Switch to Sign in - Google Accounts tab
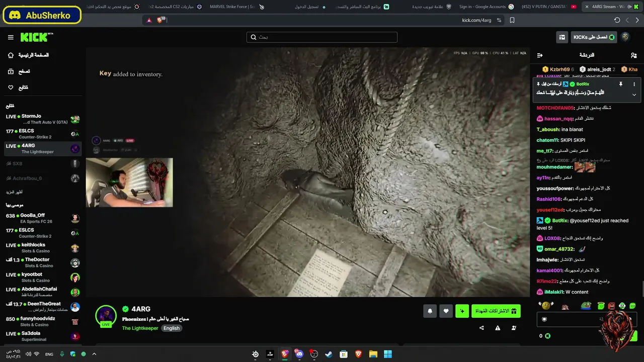The width and height of the screenshot is (644, 362). [486, 7]
